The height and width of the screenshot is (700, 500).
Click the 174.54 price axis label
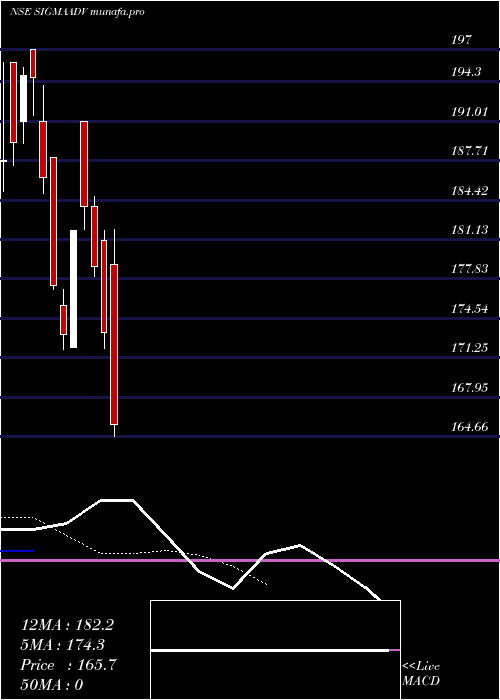click(469, 308)
